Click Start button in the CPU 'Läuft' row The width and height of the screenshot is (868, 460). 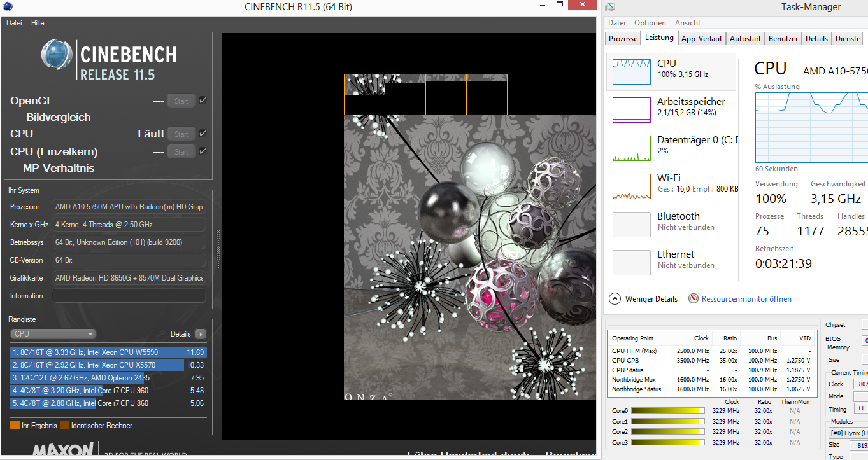(x=181, y=134)
